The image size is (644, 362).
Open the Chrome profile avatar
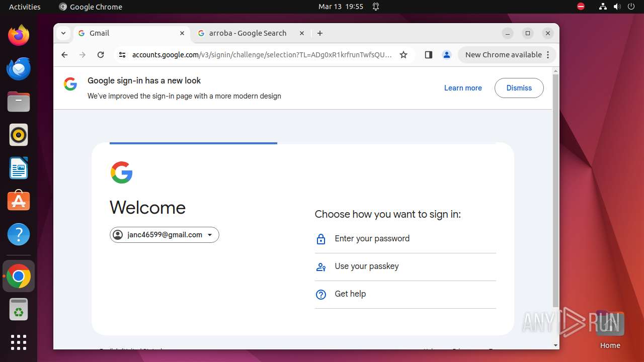447,55
